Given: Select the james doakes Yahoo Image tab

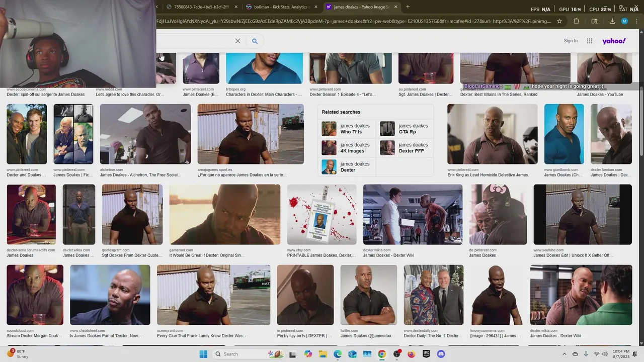Looking at the screenshot, I should [x=361, y=7].
